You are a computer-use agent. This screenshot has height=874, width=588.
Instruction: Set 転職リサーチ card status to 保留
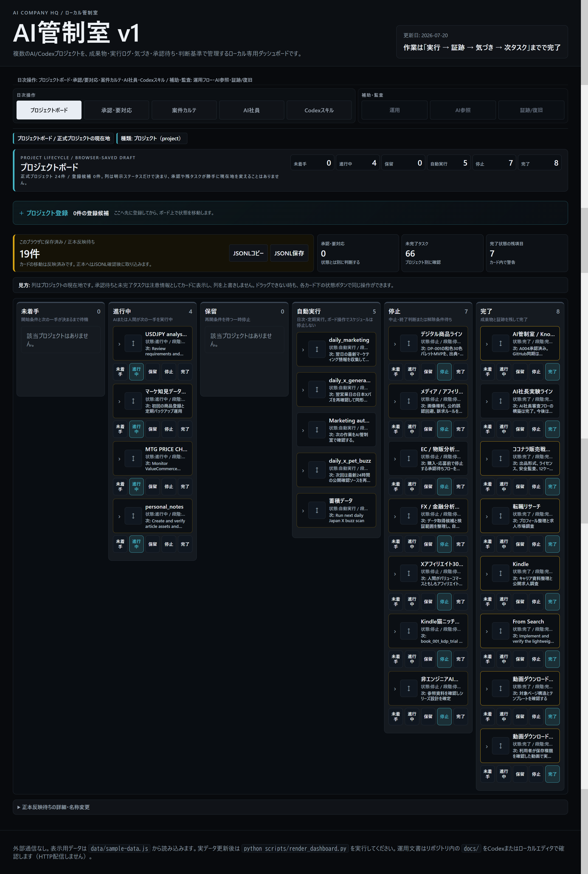(x=520, y=544)
